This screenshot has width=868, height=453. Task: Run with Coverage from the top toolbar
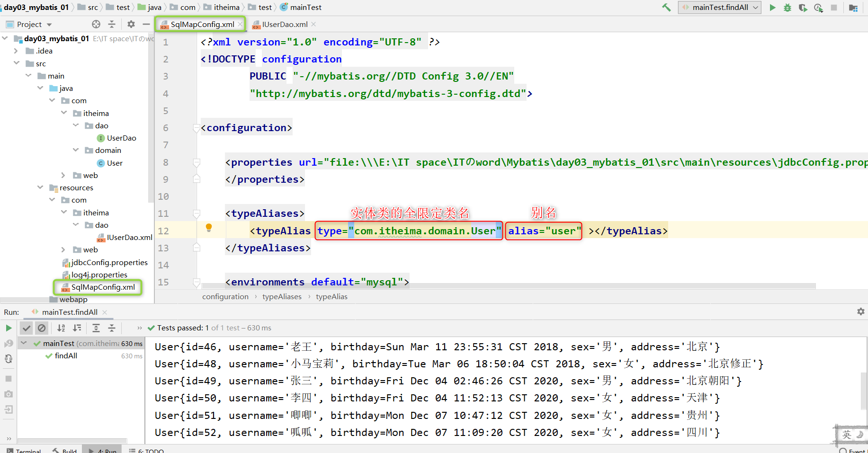(803, 7)
